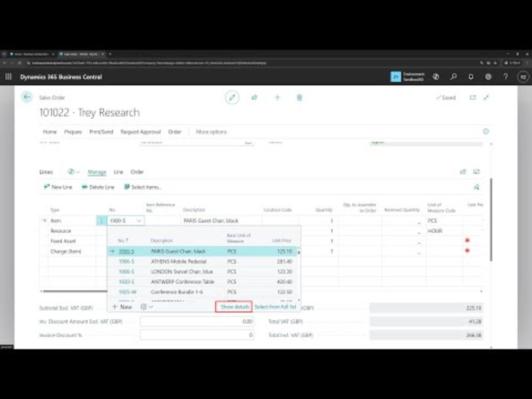Open the search magnifier in the top bar
The image size is (532, 399).
[453, 77]
